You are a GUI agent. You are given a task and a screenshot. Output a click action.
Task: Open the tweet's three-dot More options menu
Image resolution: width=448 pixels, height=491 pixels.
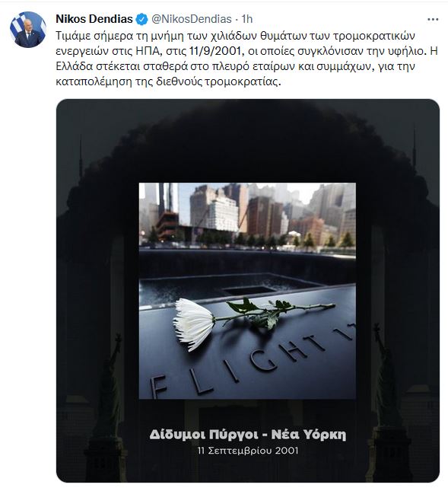point(433,20)
